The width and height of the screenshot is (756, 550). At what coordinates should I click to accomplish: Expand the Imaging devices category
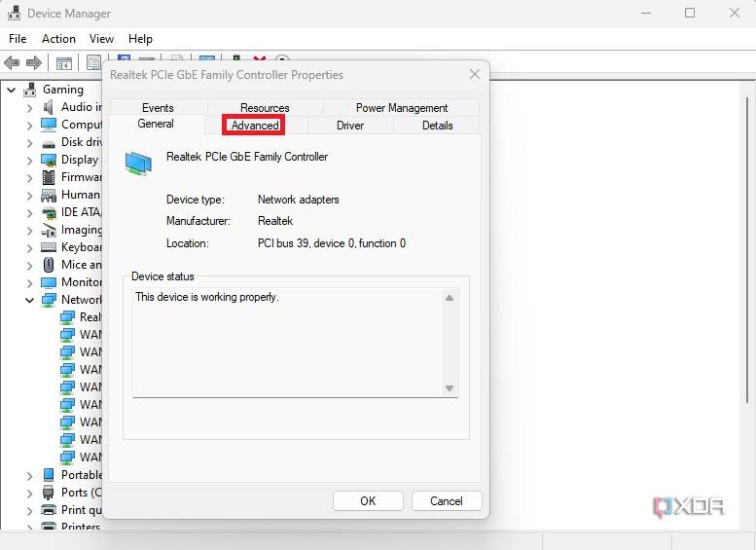pyautogui.click(x=30, y=231)
